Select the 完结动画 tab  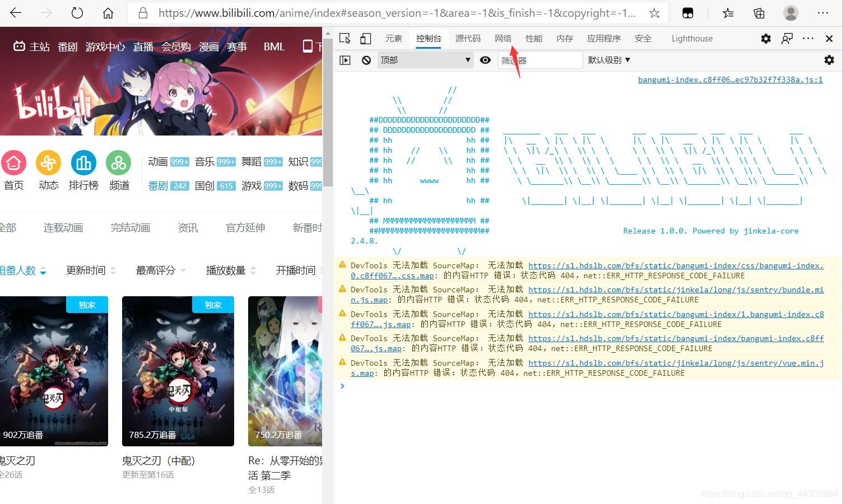131,228
